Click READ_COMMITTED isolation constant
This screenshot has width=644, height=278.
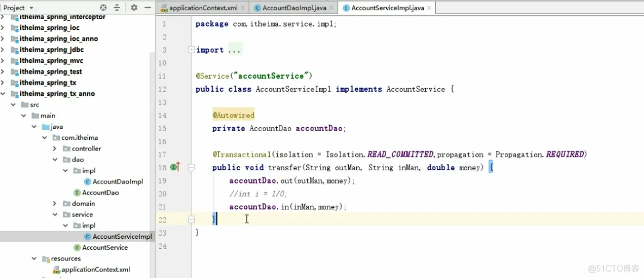tap(400, 155)
